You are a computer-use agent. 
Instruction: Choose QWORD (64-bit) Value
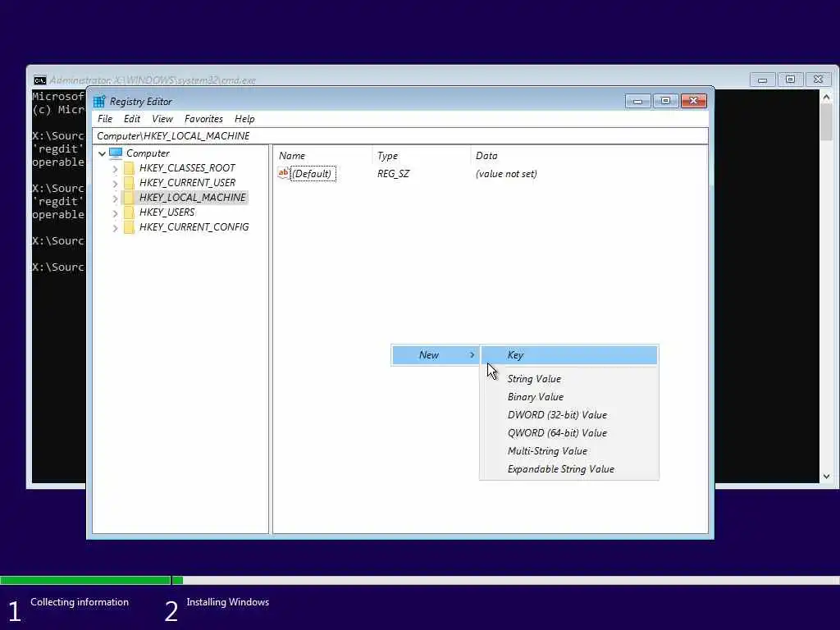pyautogui.click(x=569, y=433)
